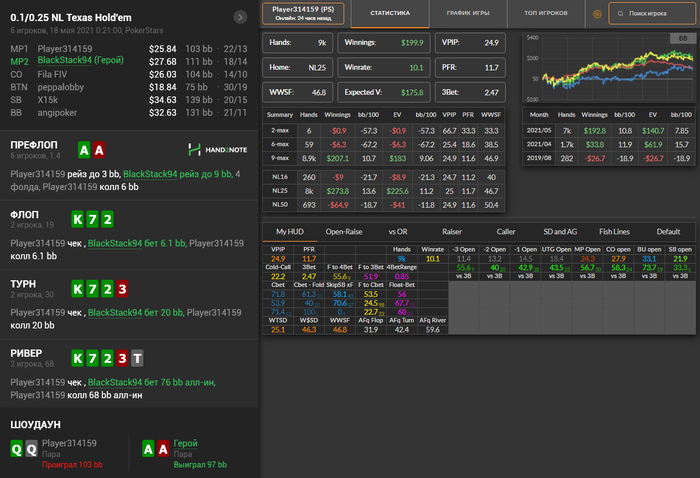
Task: Select the Raiser tab
Action: pos(452,232)
